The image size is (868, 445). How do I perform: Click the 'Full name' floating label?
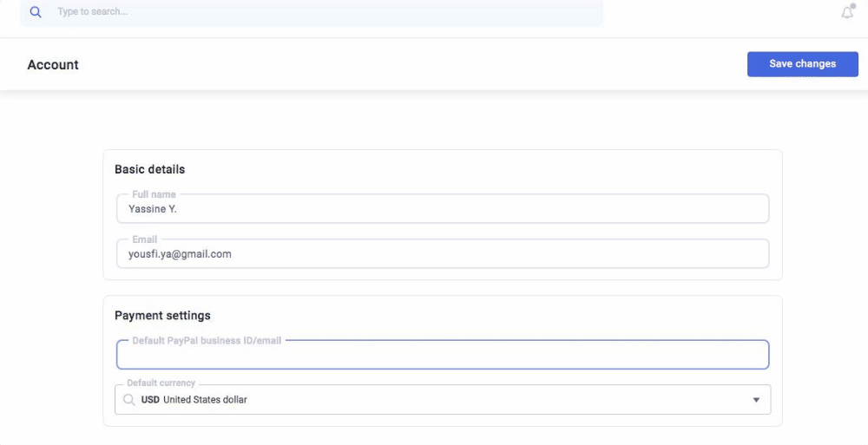154,194
